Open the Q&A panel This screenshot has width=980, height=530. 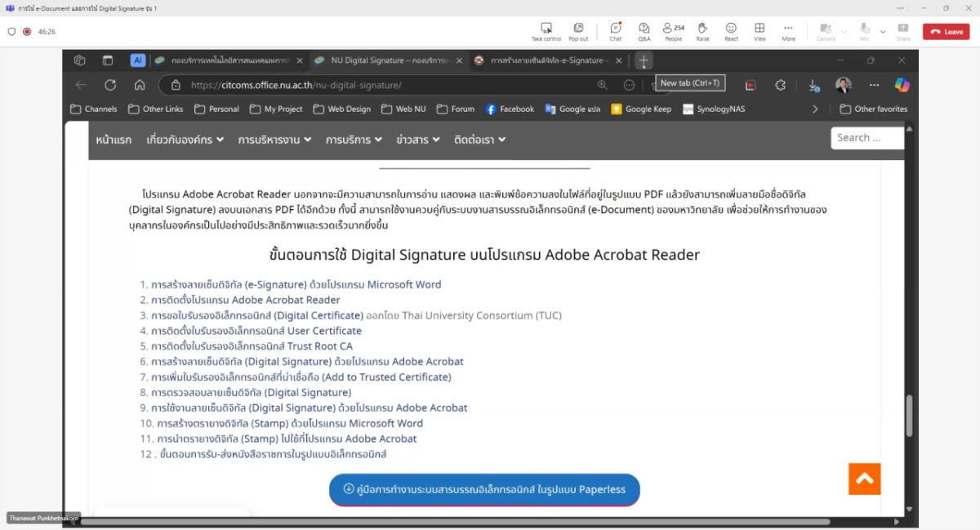tap(644, 31)
